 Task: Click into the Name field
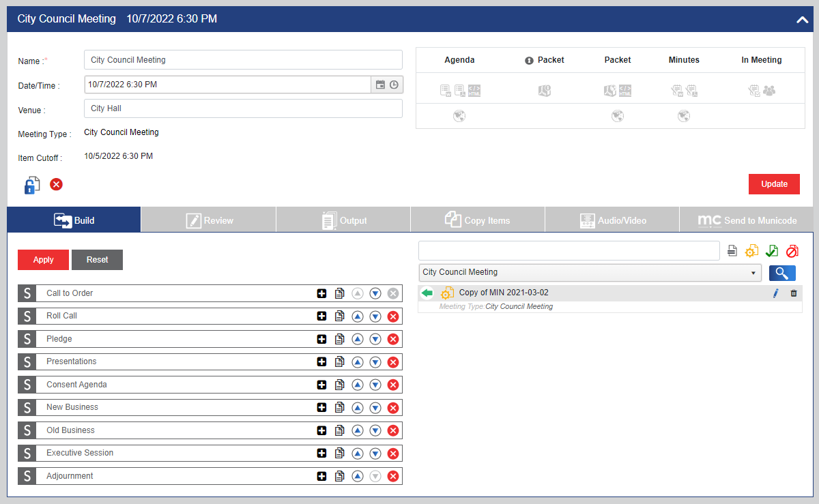click(x=244, y=60)
